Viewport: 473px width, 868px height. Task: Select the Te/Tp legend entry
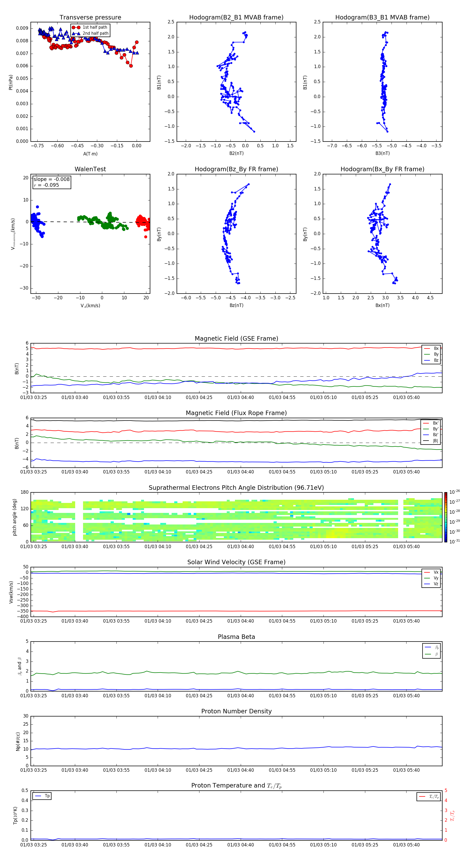[x=429, y=796]
